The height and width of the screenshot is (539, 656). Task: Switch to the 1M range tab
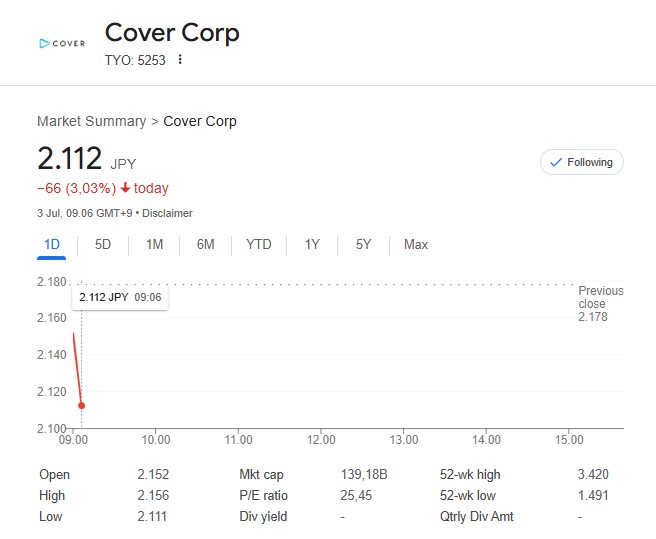tap(154, 244)
